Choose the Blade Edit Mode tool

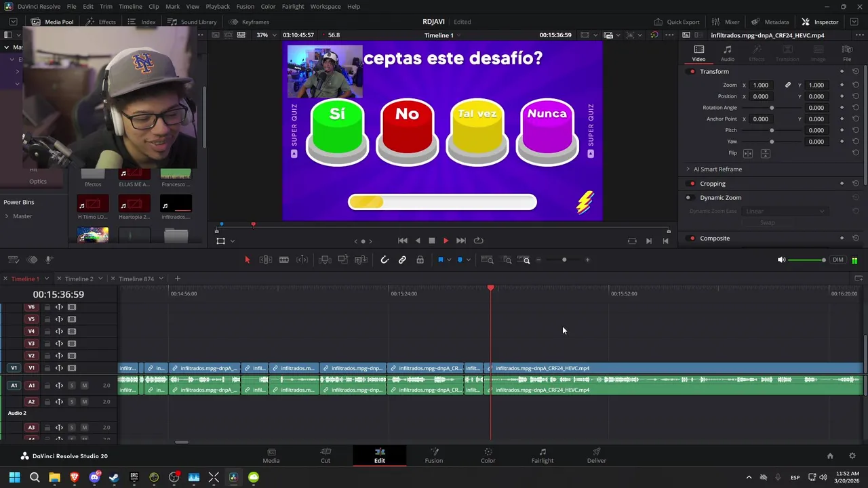tap(284, 260)
